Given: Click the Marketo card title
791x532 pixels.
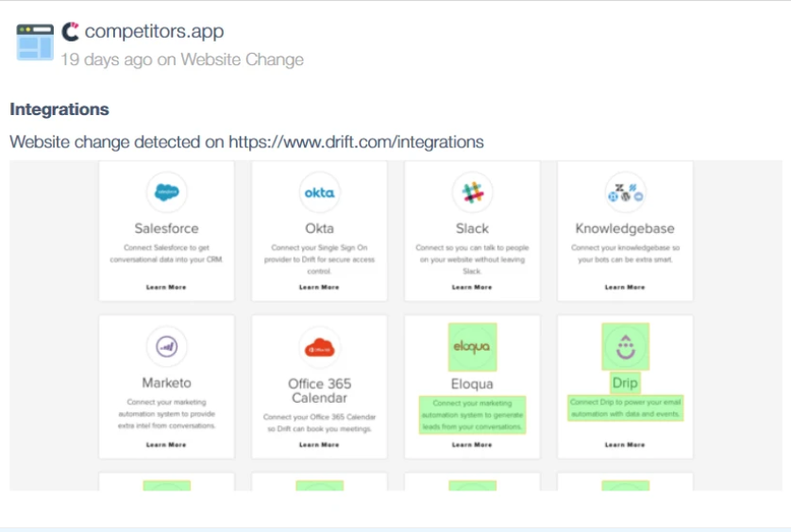Looking at the screenshot, I should pyautogui.click(x=166, y=383).
